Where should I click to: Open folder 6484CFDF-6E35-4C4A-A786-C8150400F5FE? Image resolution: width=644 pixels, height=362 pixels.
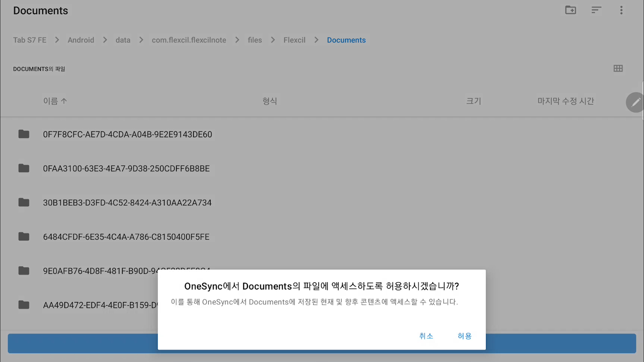pos(126,237)
